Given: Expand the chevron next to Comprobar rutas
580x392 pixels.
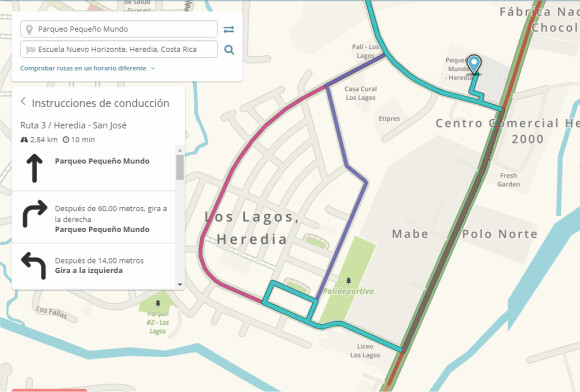Looking at the screenshot, I should pyautogui.click(x=153, y=68).
